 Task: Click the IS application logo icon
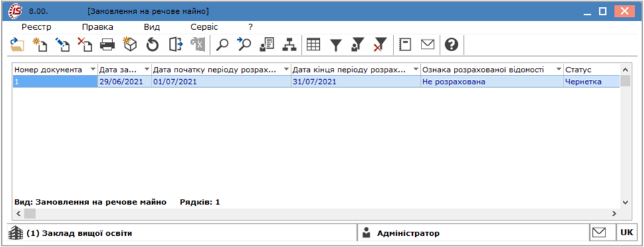pyautogui.click(x=15, y=11)
